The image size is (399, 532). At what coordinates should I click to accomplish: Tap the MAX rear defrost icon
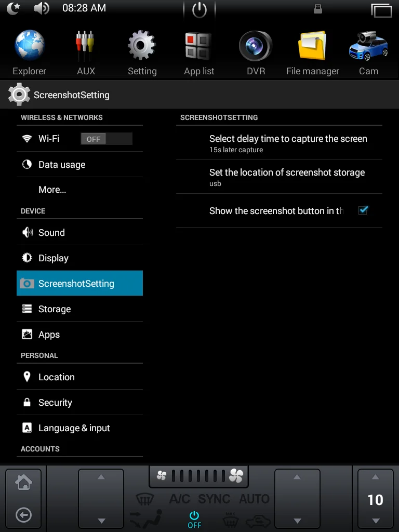point(230,519)
